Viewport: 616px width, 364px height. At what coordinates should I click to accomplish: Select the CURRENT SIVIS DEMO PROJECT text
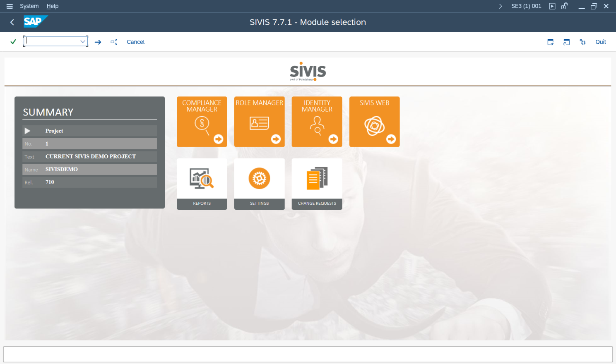pyautogui.click(x=91, y=156)
